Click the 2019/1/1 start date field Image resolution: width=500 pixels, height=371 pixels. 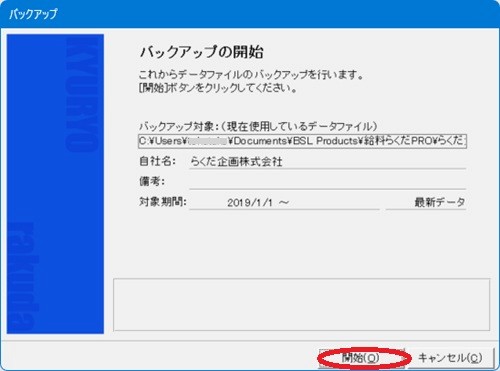click(284, 203)
